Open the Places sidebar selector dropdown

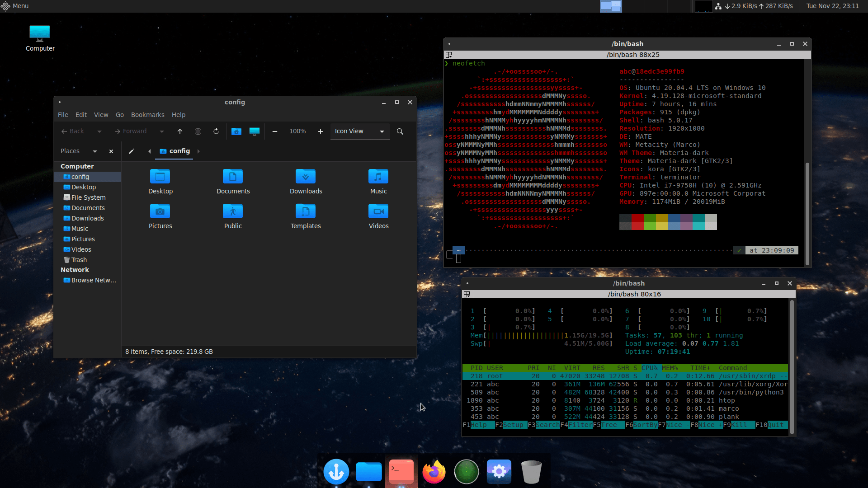(x=95, y=151)
